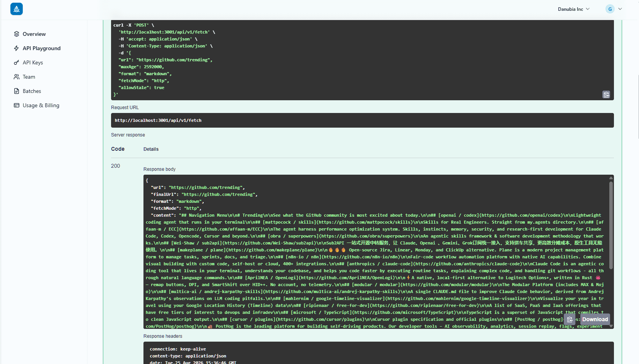The image size is (639, 364).
Task: Click the response body scroll-up arrow
Action: coord(611,178)
